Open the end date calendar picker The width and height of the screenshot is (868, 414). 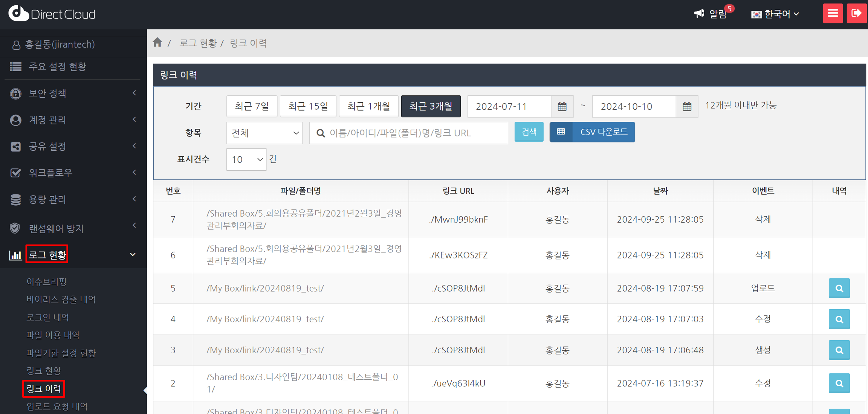(x=686, y=107)
